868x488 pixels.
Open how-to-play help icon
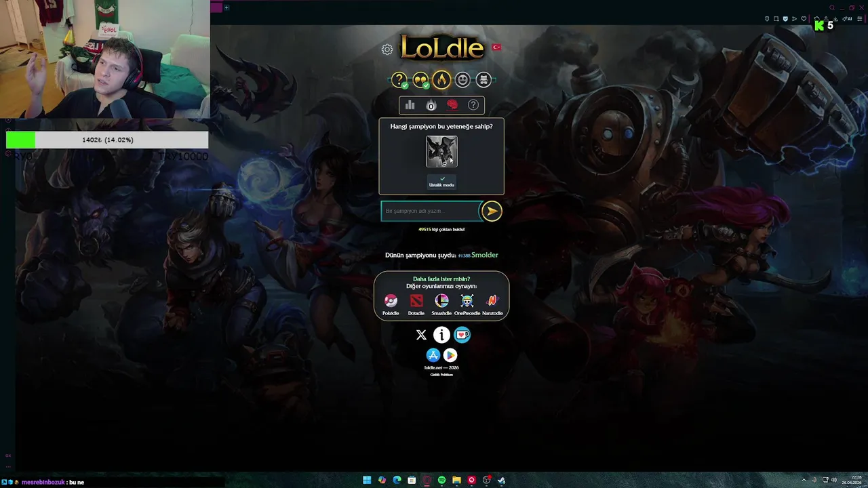(x=473, y=105)
